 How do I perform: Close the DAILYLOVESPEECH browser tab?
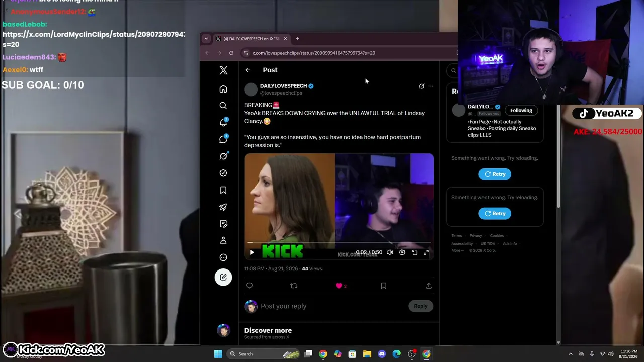(285, 39)
